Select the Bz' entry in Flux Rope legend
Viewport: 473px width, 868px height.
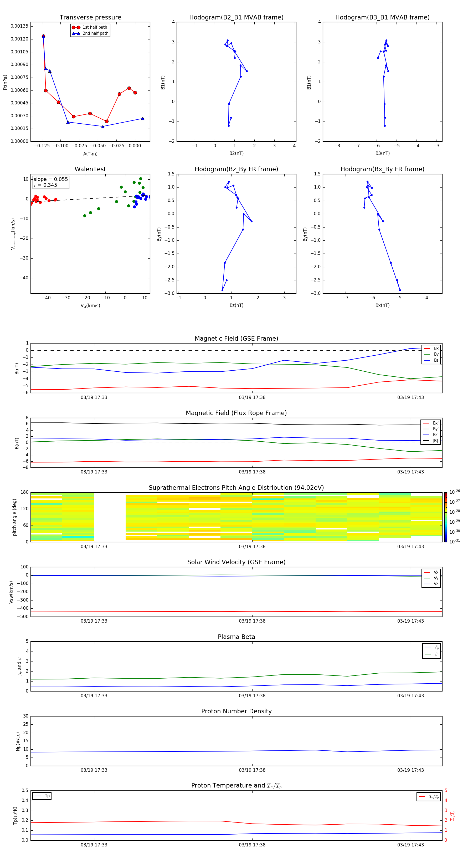point(431,435)
